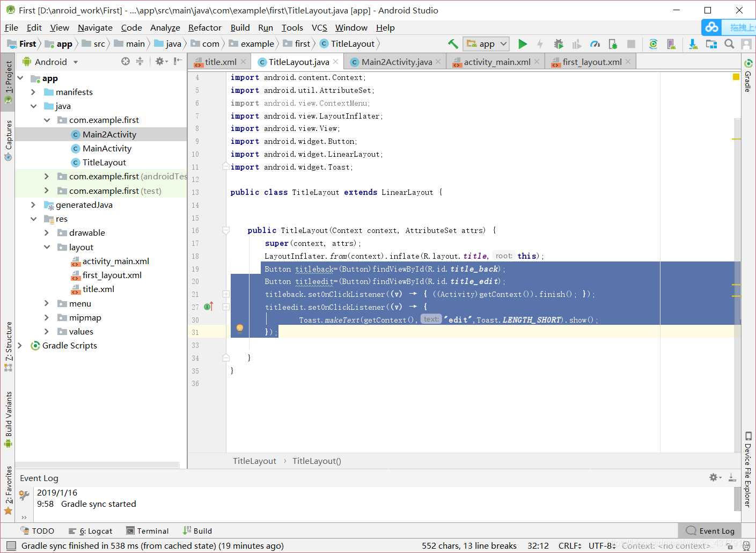Click the lock icon in status bar

point(730,546)
